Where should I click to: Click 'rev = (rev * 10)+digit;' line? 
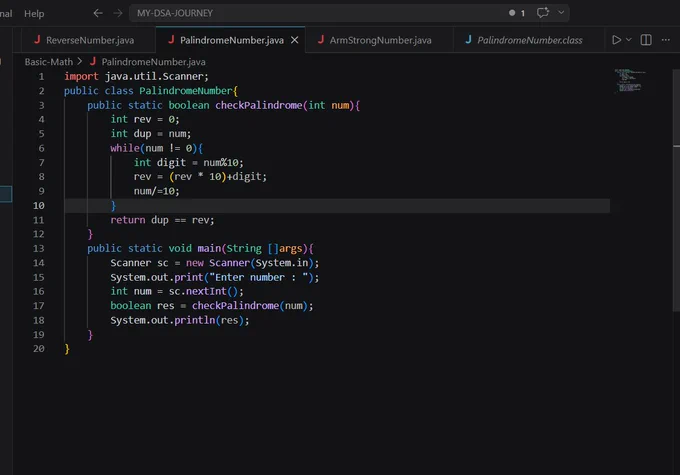tap(200, 177)
